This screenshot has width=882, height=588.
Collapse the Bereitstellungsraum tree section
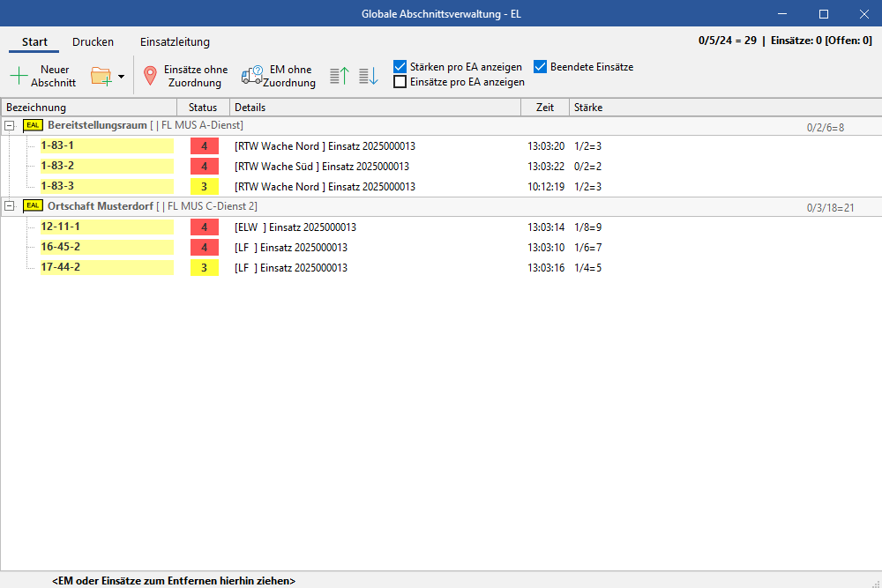(x=9, y=126)
